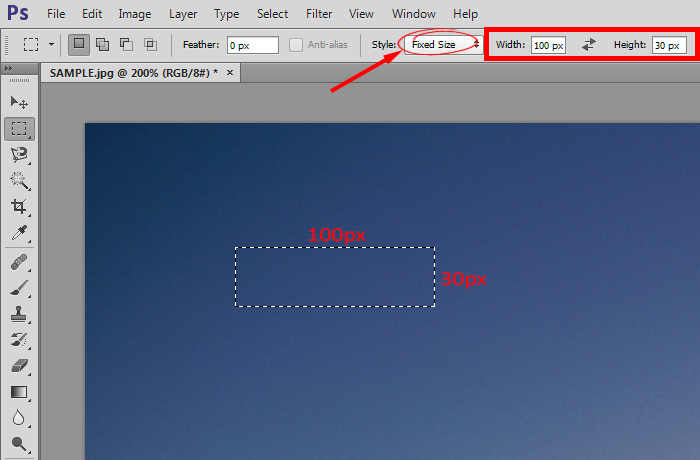
Task: Click Subtract from Selection mode icon
Action: tap(126, 44)
